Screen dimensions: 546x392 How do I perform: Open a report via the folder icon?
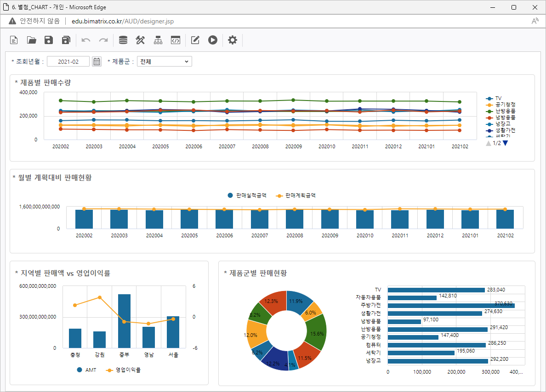31,40
